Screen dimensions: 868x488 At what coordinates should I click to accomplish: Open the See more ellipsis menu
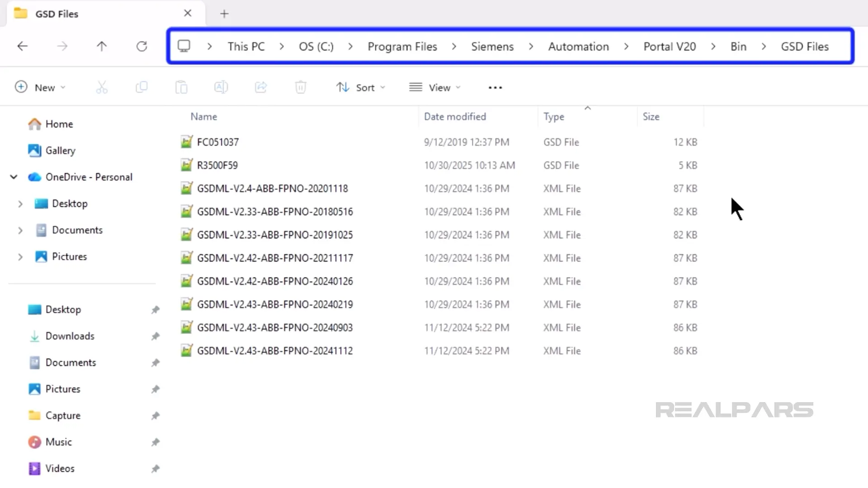[x=495, y=87]
